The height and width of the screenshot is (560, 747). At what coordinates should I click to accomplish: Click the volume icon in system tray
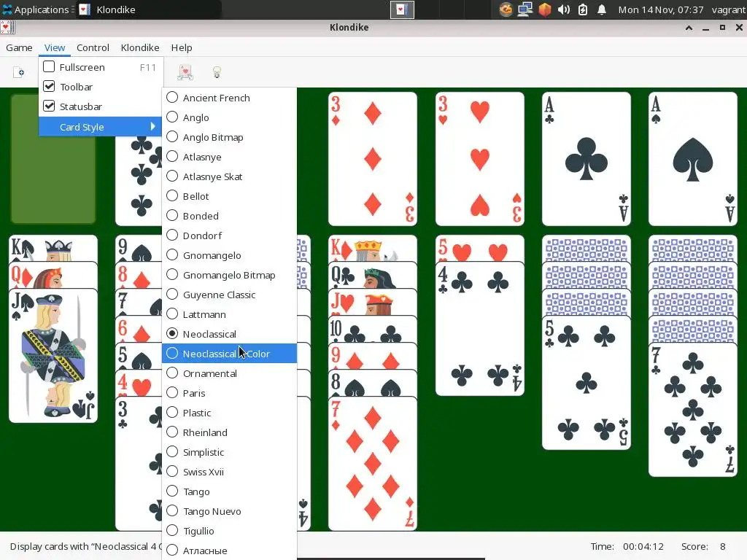(x=564, y=9)
